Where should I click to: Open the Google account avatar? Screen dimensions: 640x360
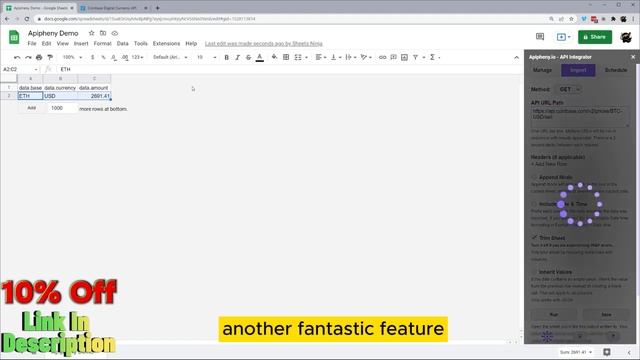(x=626, y=37)
